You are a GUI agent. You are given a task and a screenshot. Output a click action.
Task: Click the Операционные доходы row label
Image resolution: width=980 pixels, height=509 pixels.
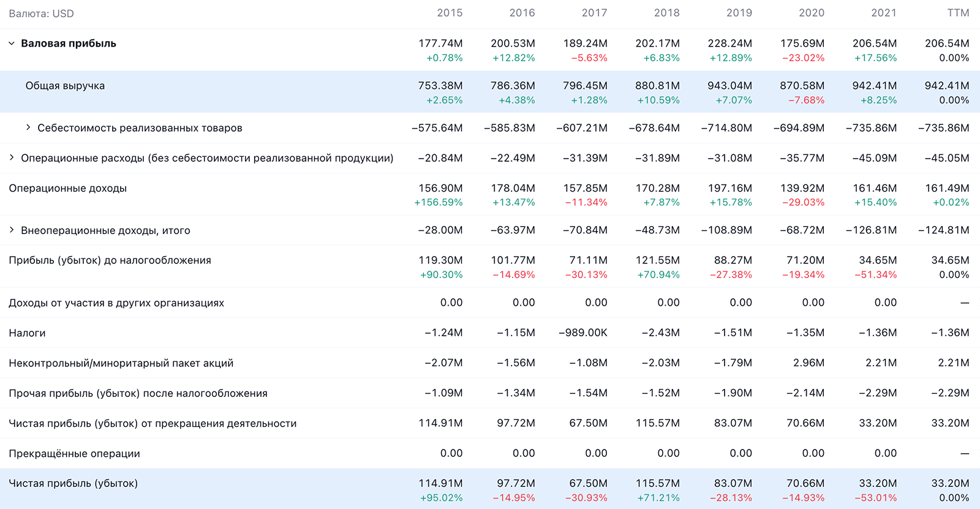pyautogui.click(x=68, y=188)
